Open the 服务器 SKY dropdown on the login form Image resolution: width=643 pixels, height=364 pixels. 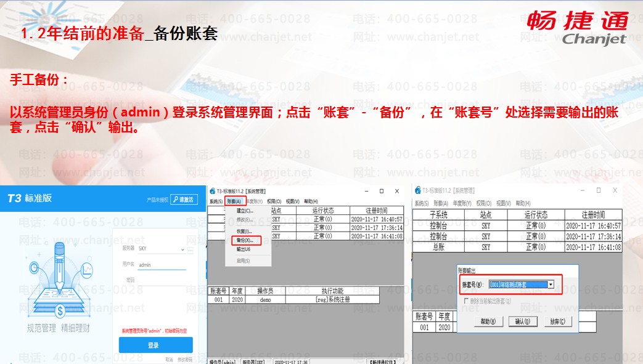[x=182, y=249]
